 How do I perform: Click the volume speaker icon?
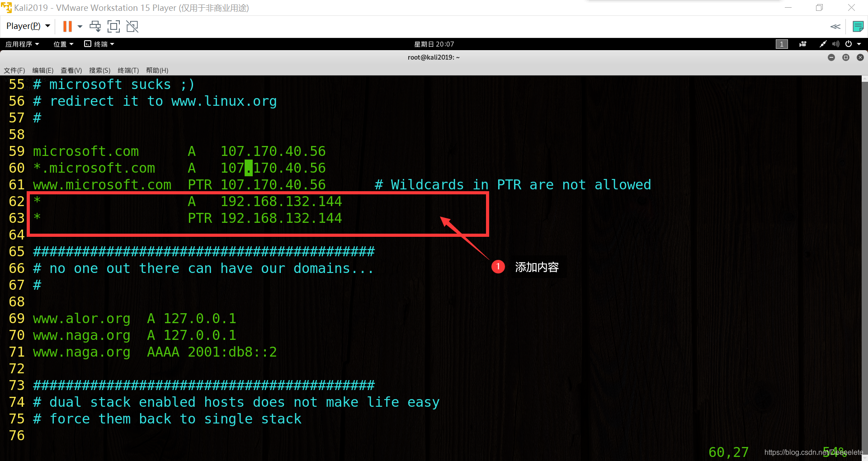(x=835, y=44)
